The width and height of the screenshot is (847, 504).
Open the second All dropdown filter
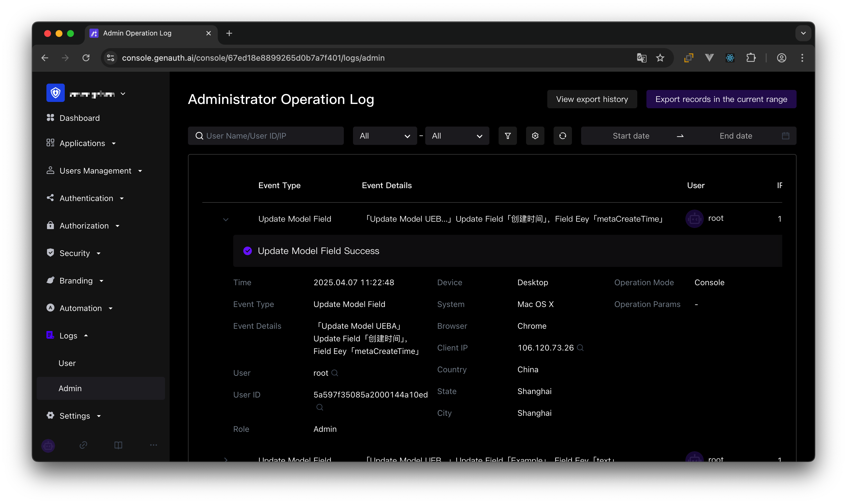[457, 136]
